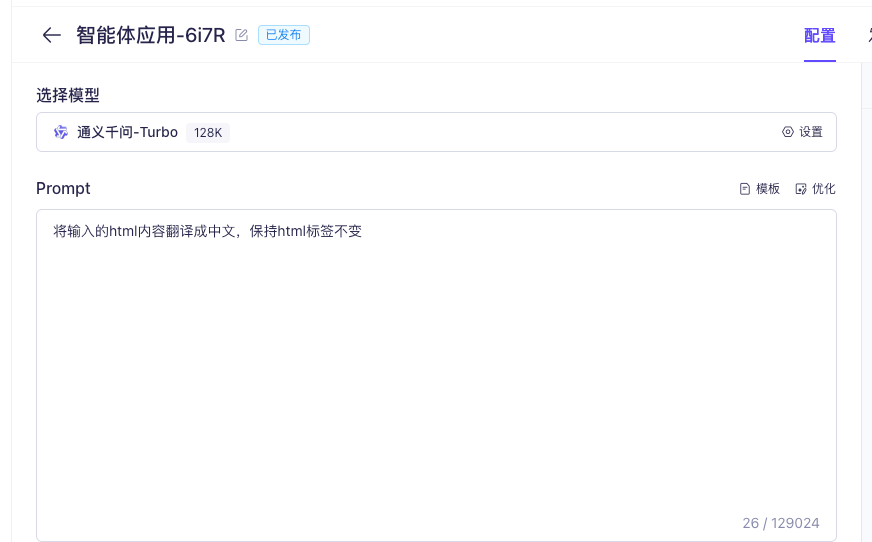Click the Tongyi Qianwen model logo icon
Screen dimensions: 872x542
[x=61, y=132]
